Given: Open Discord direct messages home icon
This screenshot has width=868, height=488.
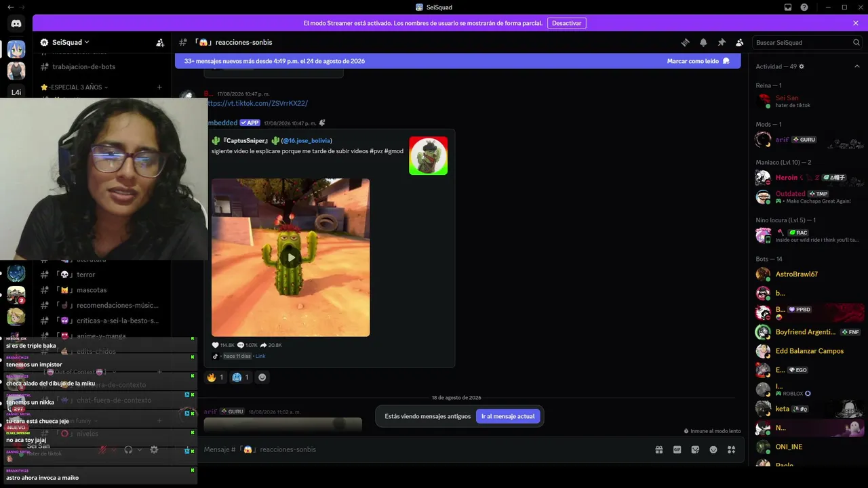Looking at the screenshot, I should coord(16,24).
